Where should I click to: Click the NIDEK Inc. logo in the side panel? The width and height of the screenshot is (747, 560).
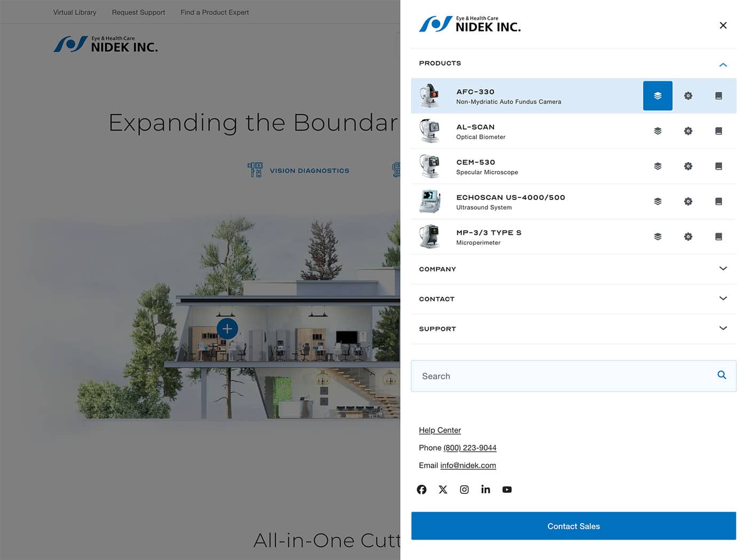(470, 25)
